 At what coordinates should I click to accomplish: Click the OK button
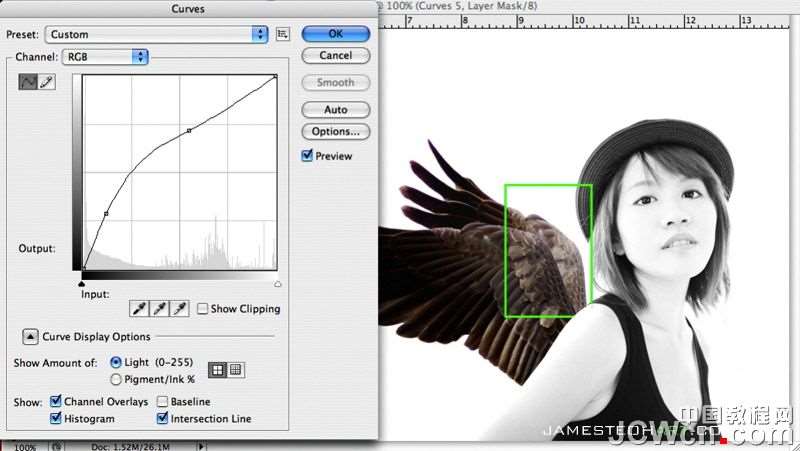(x=336, y=34)
